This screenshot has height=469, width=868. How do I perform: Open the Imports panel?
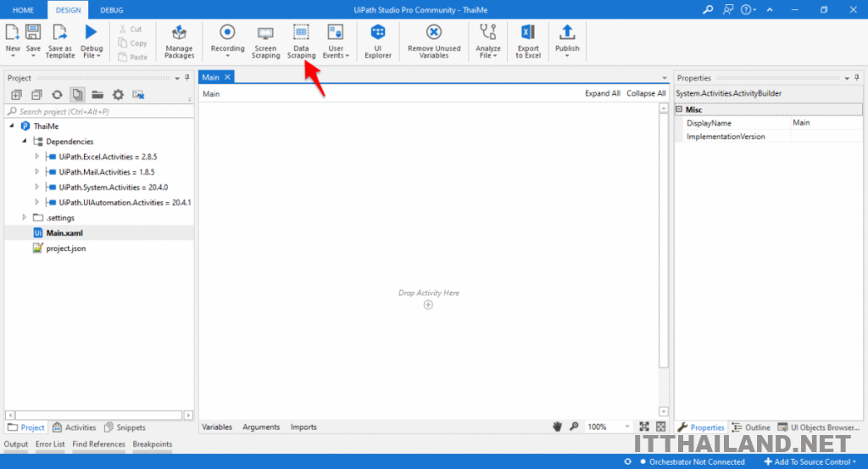click(x=303, y=427)
